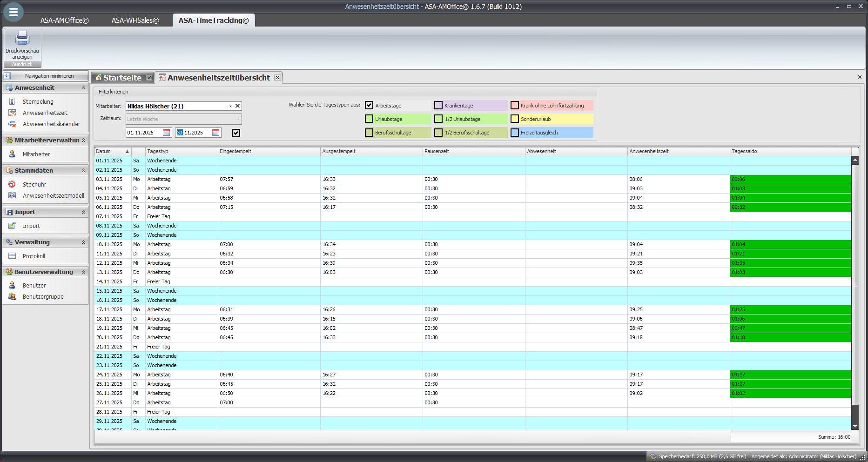This screenshot has height=462, width=868.
Task: Switch to the Startseite tab
Action: pos(122,78)
